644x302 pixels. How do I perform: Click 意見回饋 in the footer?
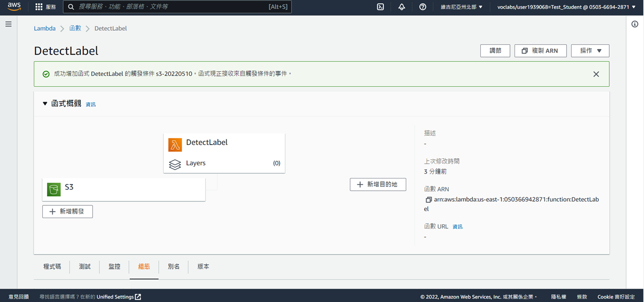pyautogui.click(x=19, y=297)
